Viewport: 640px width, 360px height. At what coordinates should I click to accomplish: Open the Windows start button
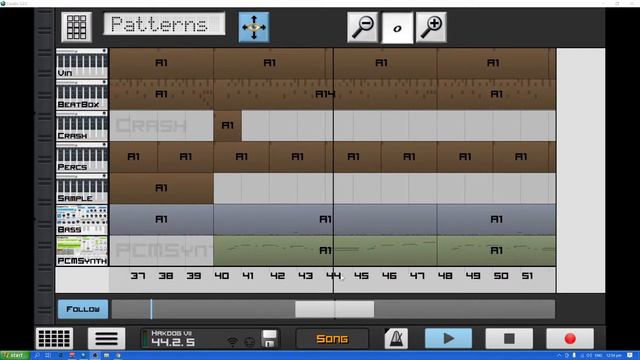[14, 356]
